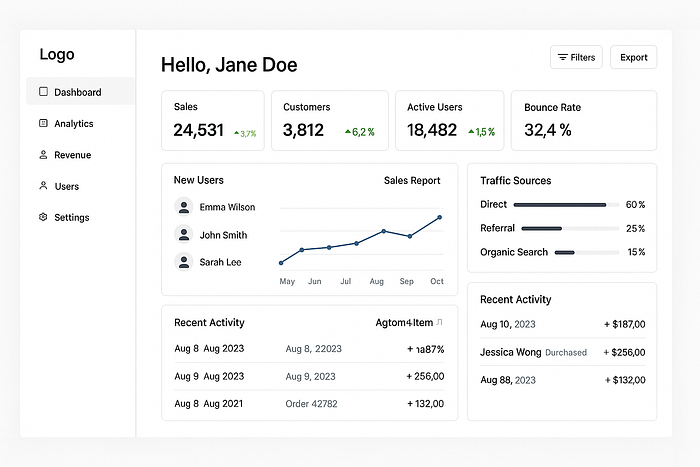This screenshot has height=467, width=700.
Task: Click the green up arrow beside 6,2 %
Action: tap(348, 131)
